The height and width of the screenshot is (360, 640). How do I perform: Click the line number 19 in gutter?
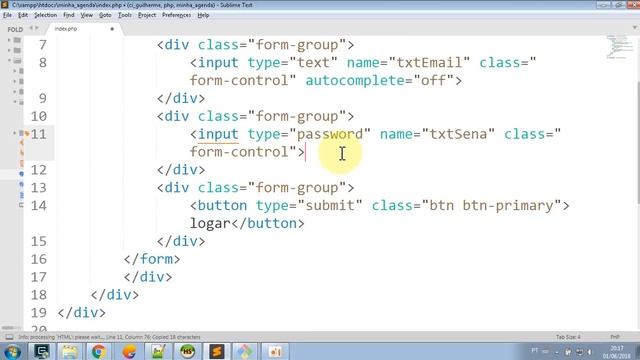(x=39, y=313)
